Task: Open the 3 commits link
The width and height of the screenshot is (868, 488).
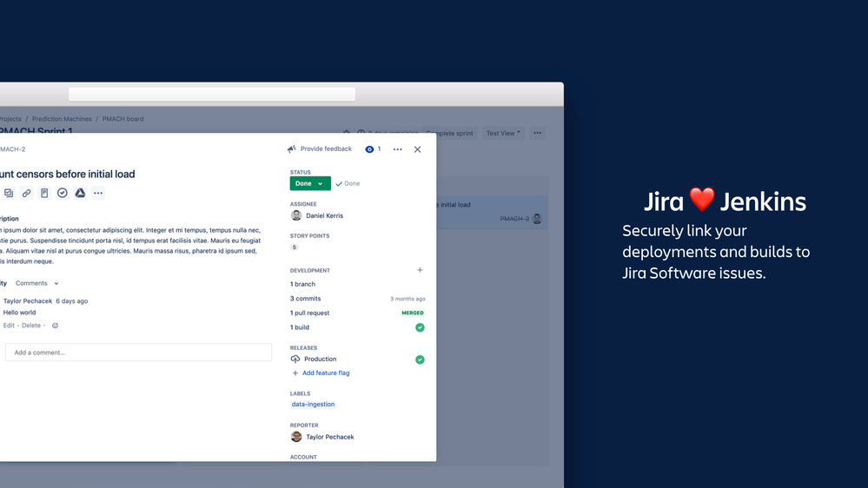Action: 306,299
